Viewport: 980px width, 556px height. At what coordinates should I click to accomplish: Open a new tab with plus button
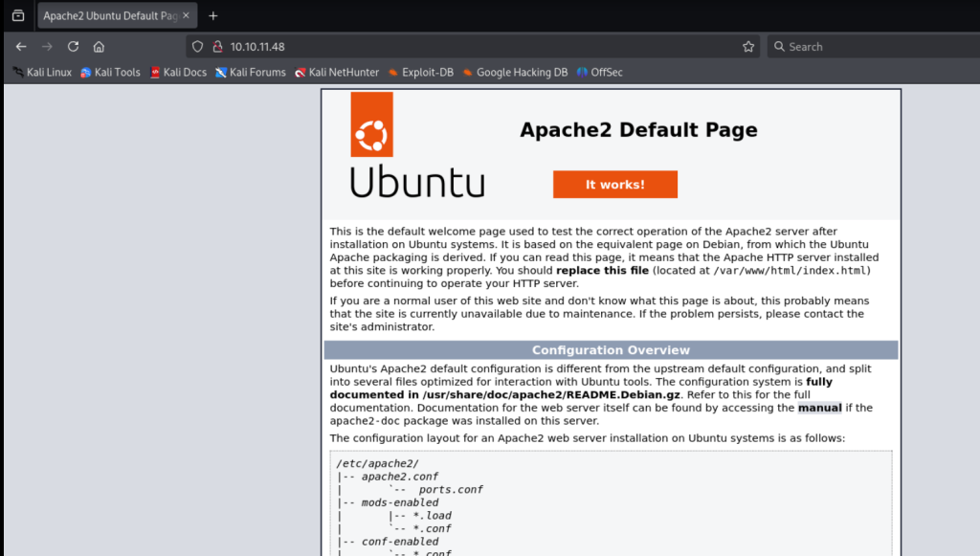(213, 15)
